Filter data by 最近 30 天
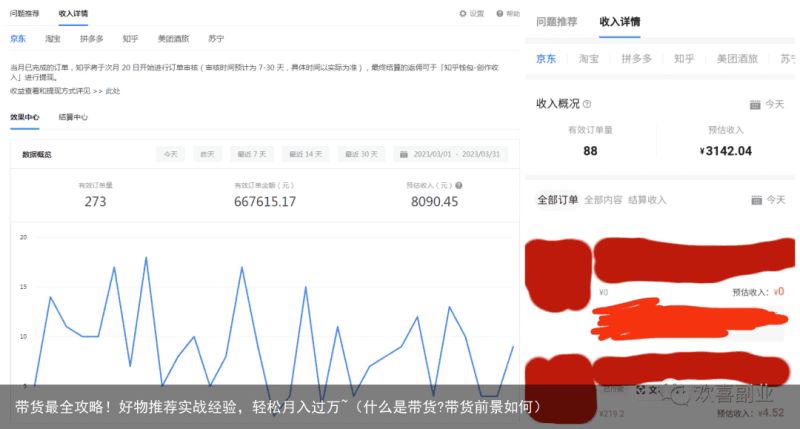The width and height of the screenshot is (800, 429). click(361, 154)
